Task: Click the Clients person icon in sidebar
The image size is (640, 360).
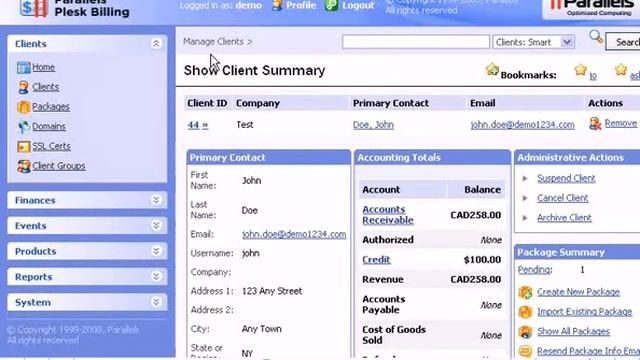Action: tap(23, 87)
